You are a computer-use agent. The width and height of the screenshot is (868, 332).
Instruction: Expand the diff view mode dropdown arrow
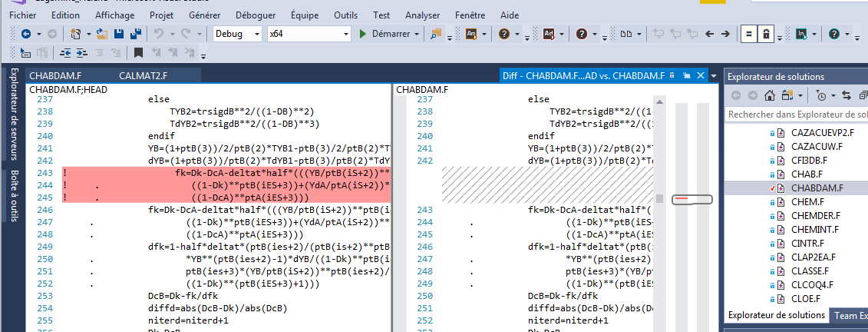(639, 35)
